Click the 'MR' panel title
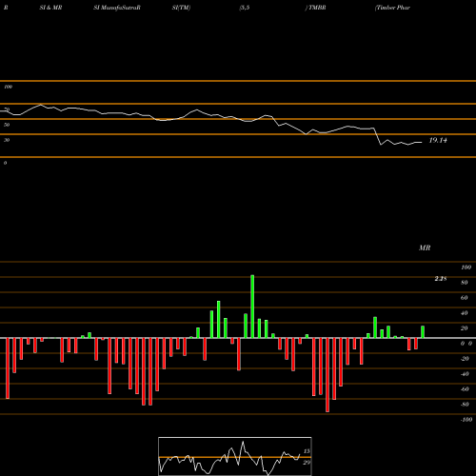476x476 pixels. [425, 248]
